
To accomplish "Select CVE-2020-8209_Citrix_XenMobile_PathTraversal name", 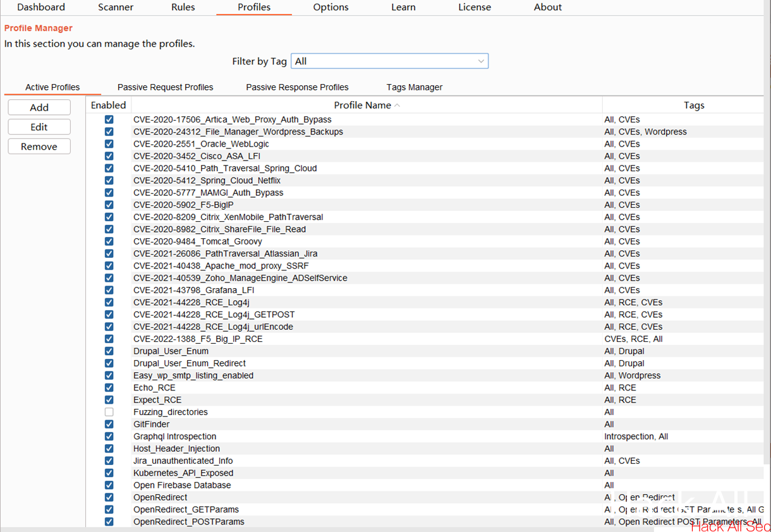I will [x=228, y=217].
